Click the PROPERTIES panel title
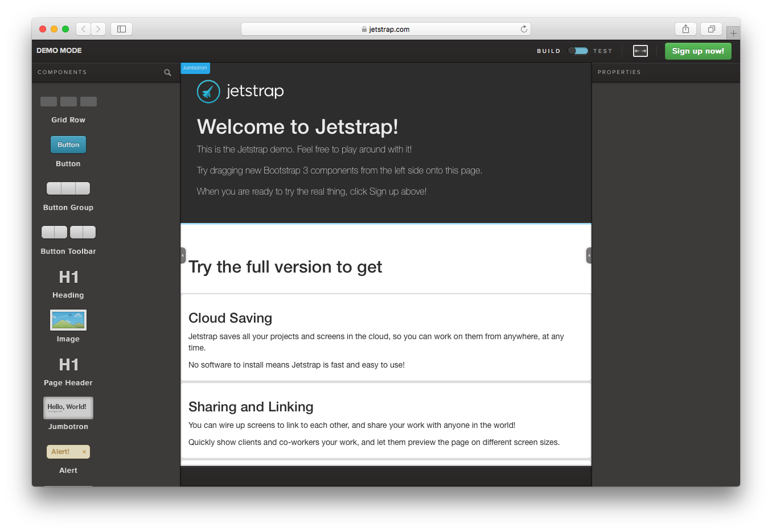 pyautogui.click(x=619, y=72)
